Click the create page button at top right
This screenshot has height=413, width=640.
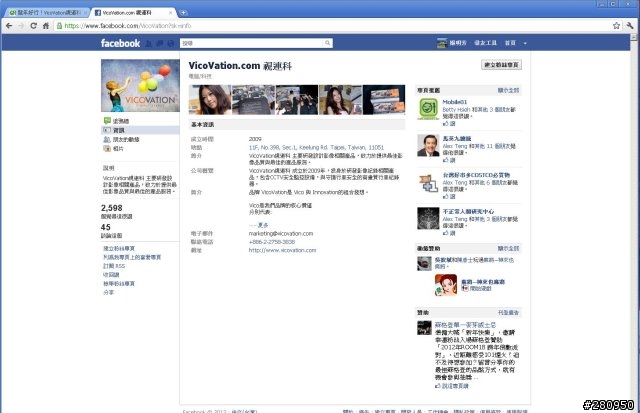(x=501, y=65)
